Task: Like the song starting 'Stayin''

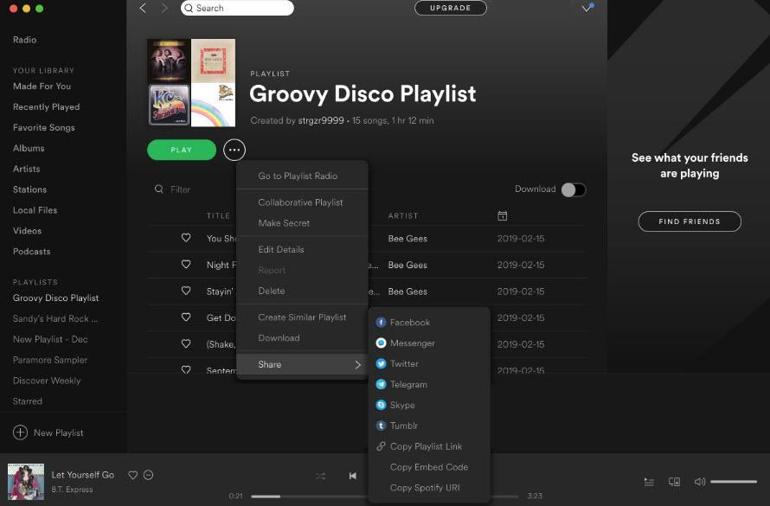Action: click(186, 291)
